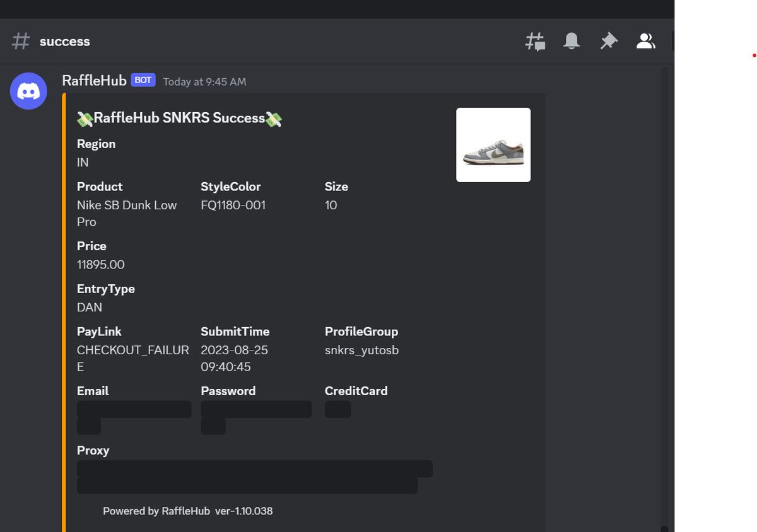Click the 'success' channel name
The width and height of the screenshot is (757, 532).
65,42
